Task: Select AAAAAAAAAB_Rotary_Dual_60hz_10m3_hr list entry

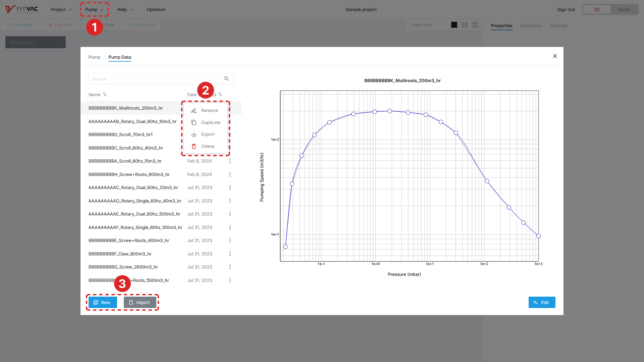Action: [x=132, y=122]
